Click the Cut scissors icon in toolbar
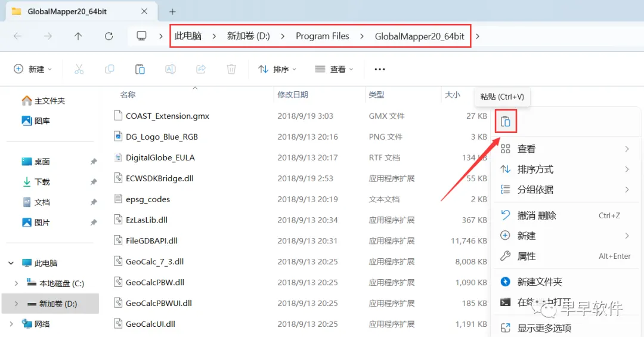The height and width of the screenshot is (337, 644). (79, 69)
